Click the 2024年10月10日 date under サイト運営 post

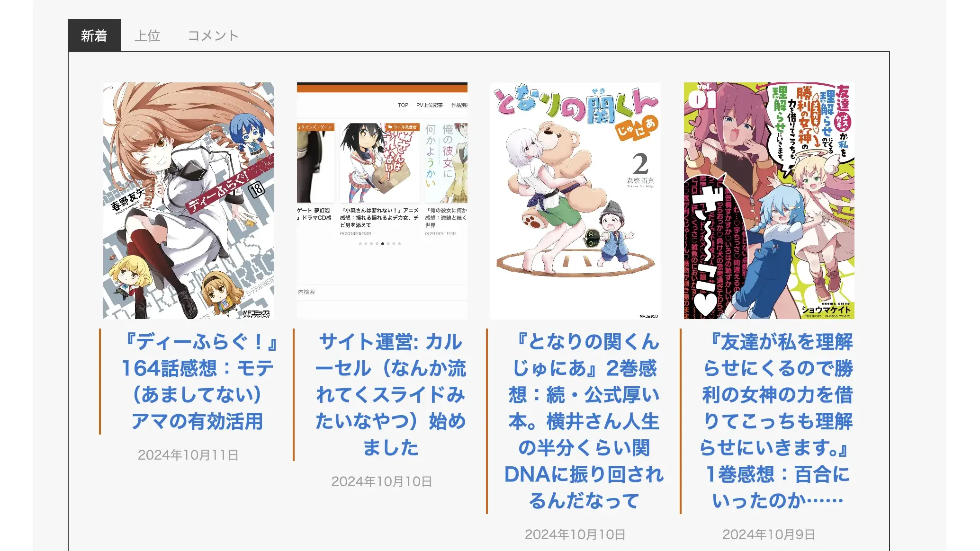[382, 481]
